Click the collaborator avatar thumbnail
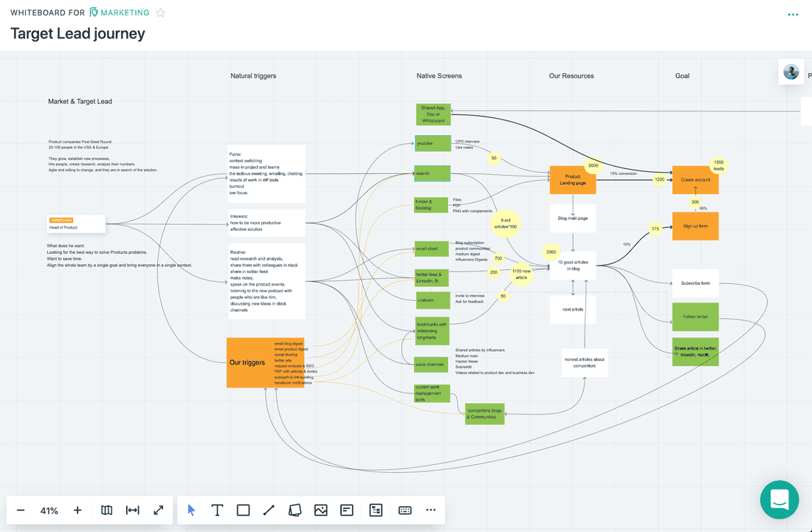The height and width of the screenshot is (532, 812). tap(791, 72)
